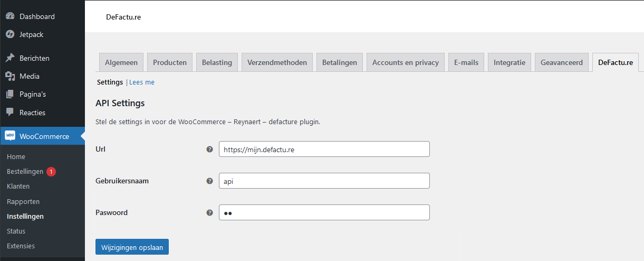Click the help icon next to Url
This screenshot has width=644, height=261.
point(209,150)
